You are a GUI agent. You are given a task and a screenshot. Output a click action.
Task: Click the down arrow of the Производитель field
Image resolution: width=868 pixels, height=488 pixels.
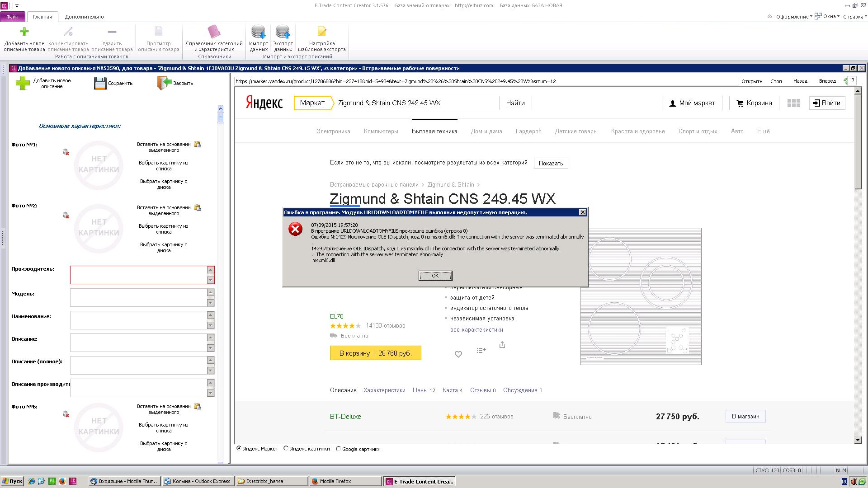210,280
